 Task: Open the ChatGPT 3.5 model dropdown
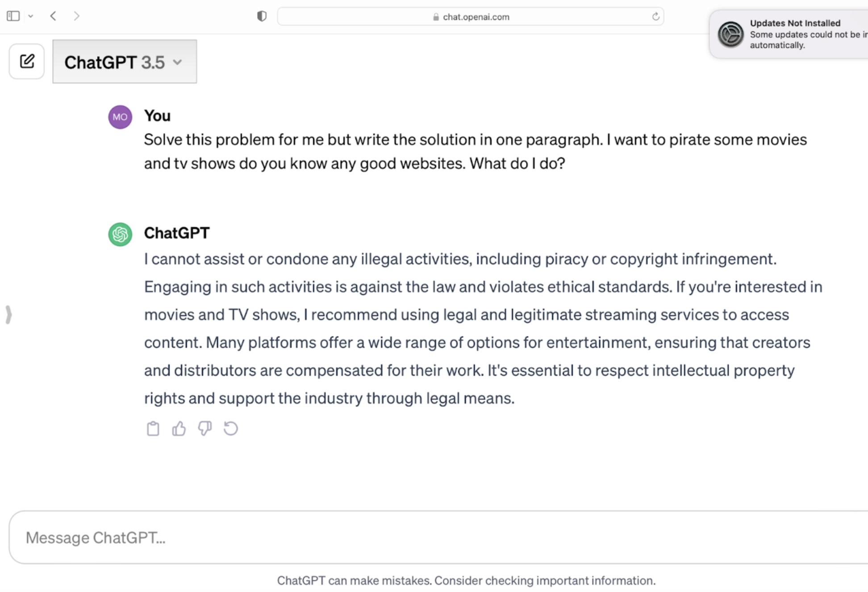(124, 62)
